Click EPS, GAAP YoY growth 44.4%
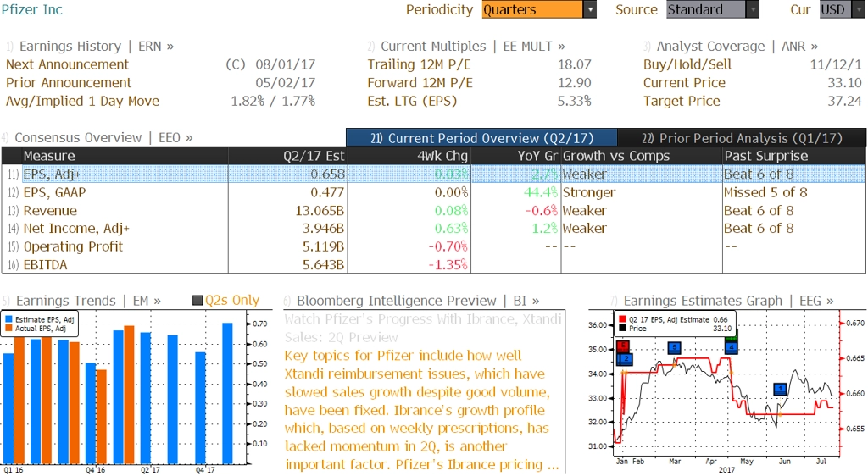The image size is (868, 476). pyautogui.click(x=540, y=192)
